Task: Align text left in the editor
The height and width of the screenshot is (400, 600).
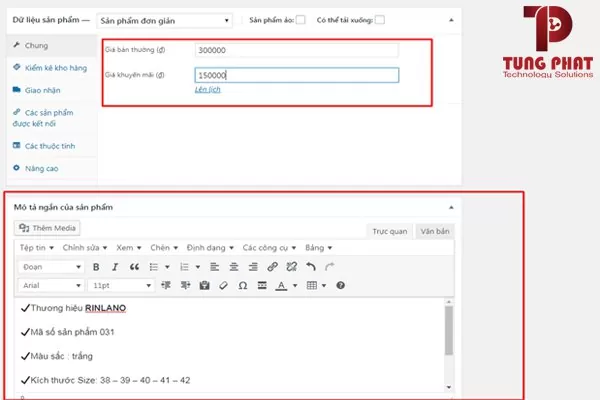Action: tap(215, 267)
